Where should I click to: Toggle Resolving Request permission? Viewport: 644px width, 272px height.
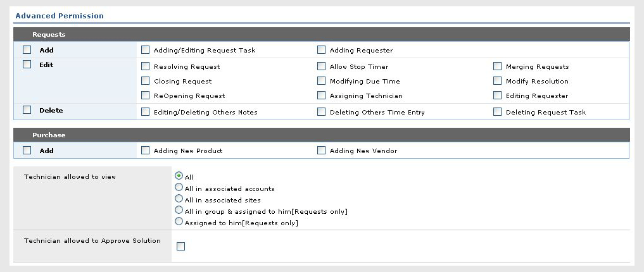(146, 66)
